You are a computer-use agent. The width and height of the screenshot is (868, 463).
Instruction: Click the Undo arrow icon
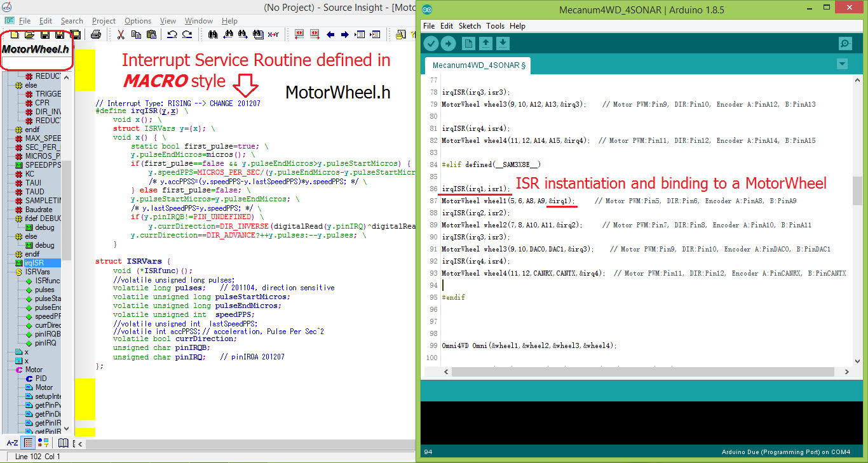coord(172,35)
